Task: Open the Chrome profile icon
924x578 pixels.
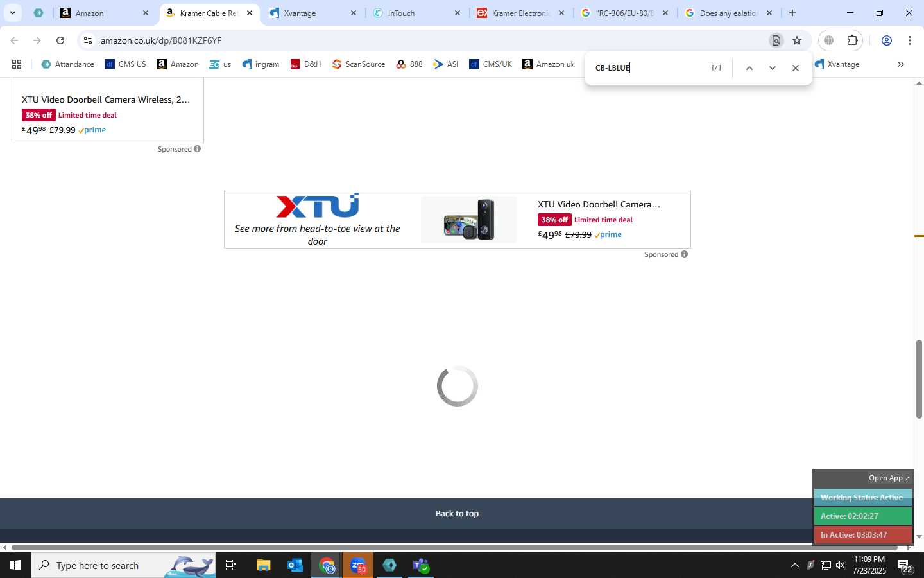Action: [887, 40]
